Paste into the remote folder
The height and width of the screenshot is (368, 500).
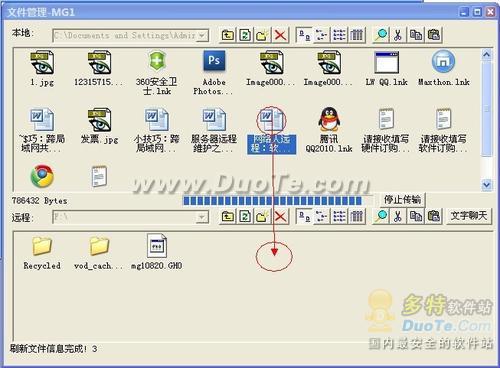433,217
